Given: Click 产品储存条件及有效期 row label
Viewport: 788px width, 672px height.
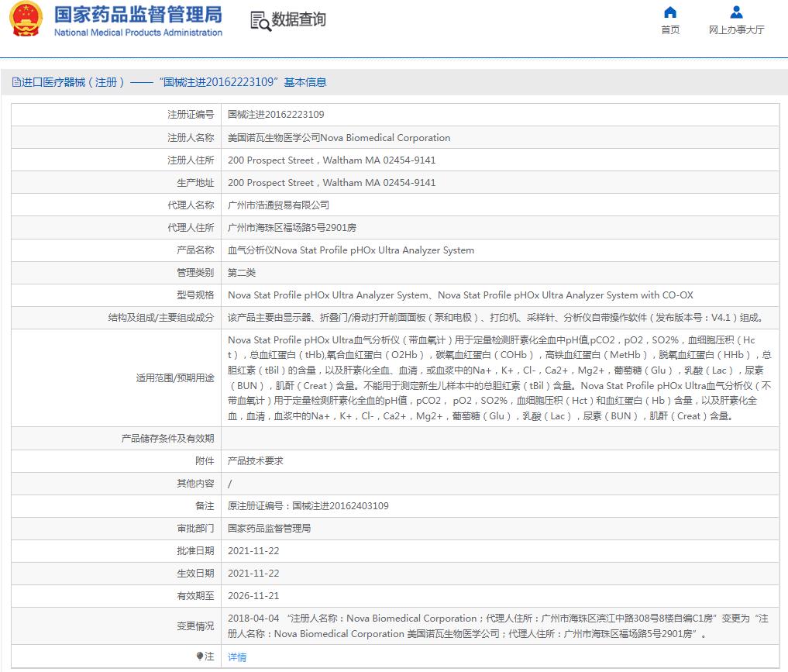Looking at the screenshot, I should point(167,438).
